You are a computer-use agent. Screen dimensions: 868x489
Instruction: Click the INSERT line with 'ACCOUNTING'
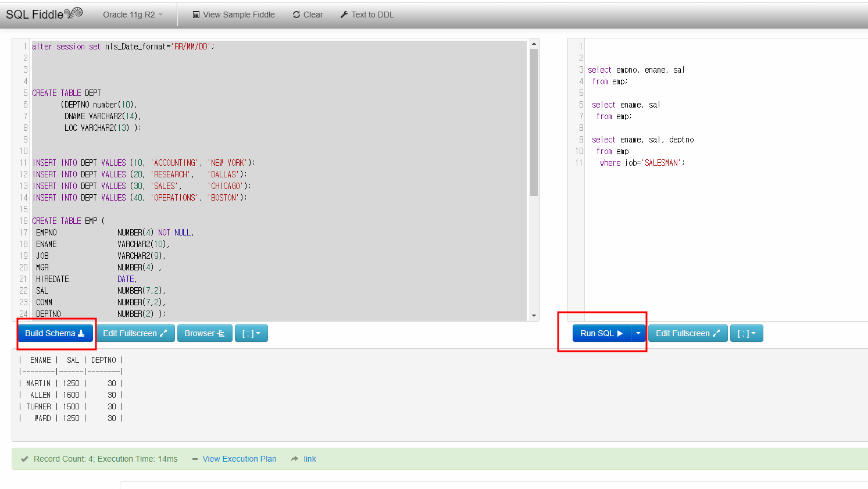pos(144,163)
